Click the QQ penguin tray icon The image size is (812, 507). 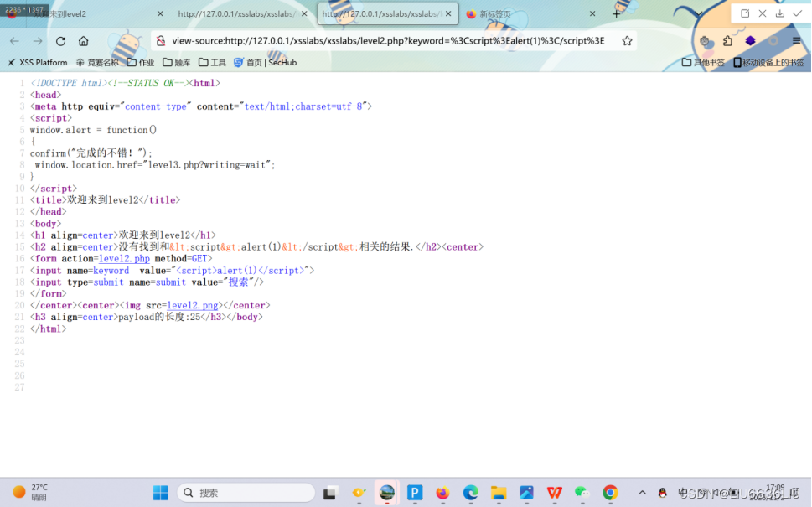[x=662, y=493]
